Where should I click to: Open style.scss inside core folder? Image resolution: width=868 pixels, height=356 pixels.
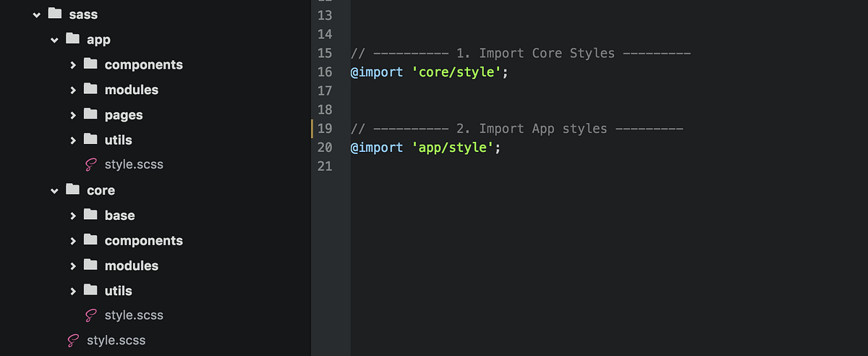click(134, 315)
